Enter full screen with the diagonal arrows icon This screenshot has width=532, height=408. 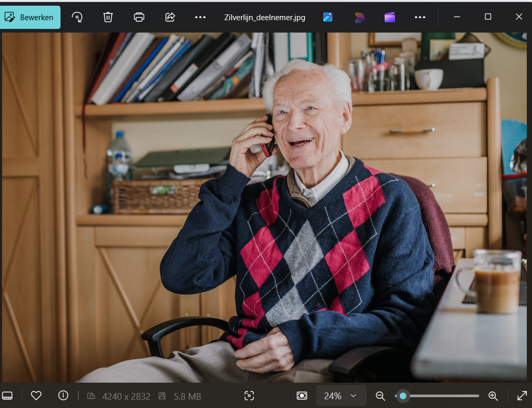pyautogui.click(x=522, y=396)
